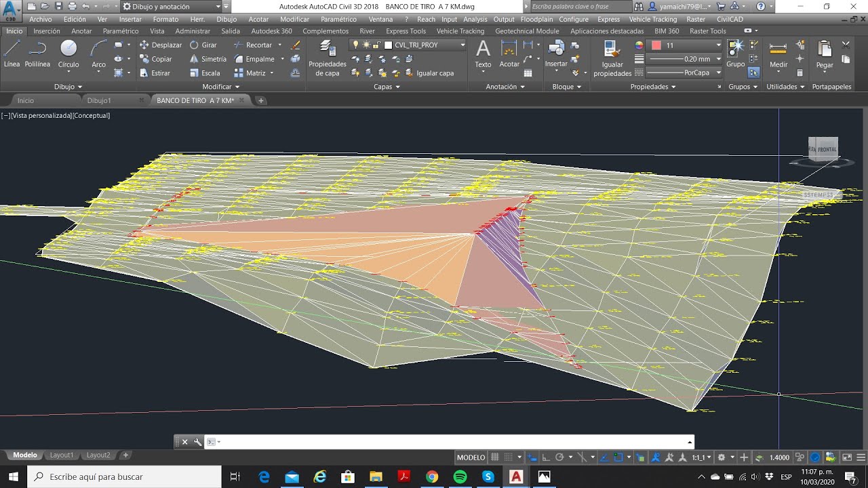Toggle grid display in status bar
This screenshot has height=488, width=868.
click(x=495, y=457)
